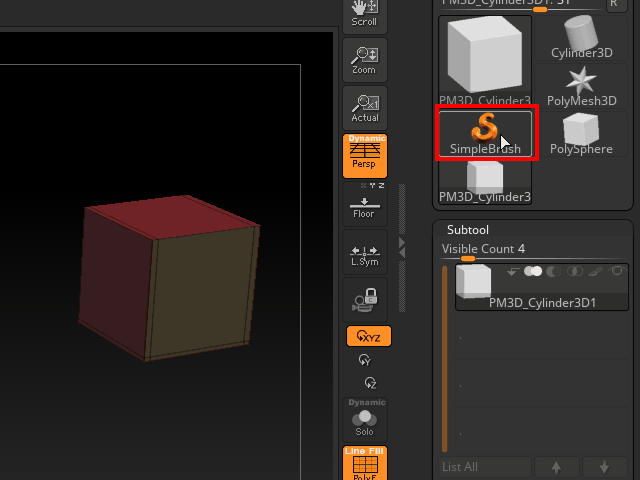Click the List All button

pyautogui.click(x=486, y=467)
